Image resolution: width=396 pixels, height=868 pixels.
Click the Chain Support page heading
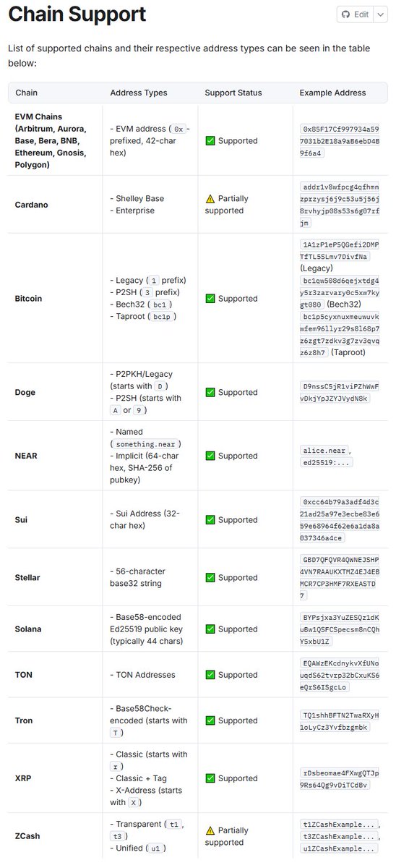(x=77, y=14)
